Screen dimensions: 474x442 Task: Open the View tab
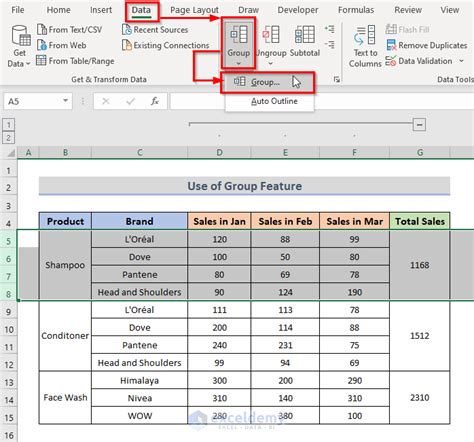(x=450, y=10)
